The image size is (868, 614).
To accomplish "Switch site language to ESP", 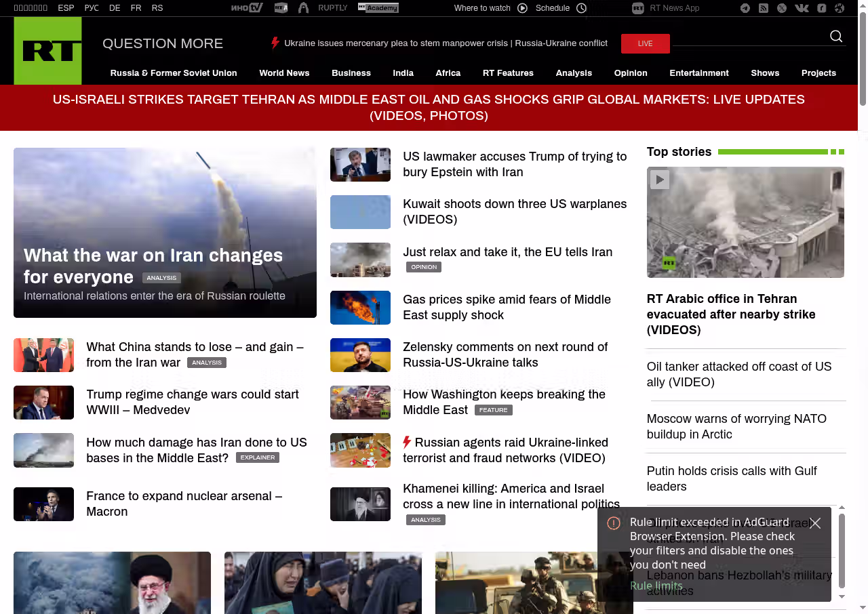I will [66, 8].
